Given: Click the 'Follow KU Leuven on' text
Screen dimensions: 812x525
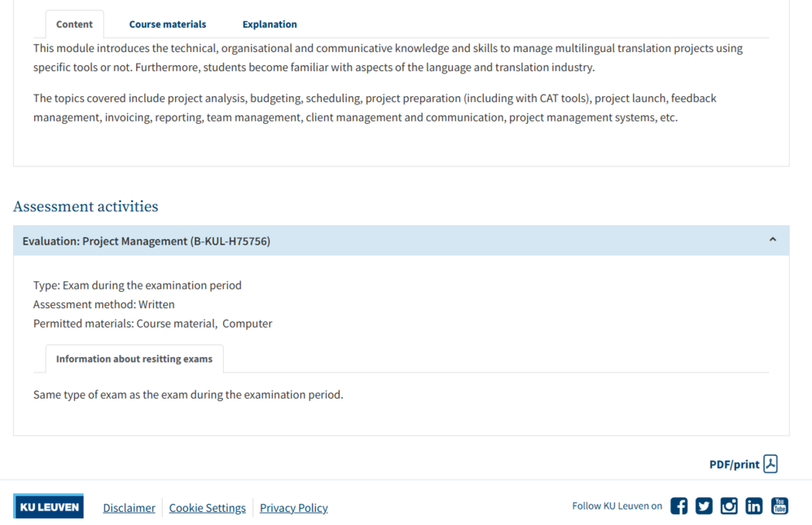Looking at the screenshot, I should [617, 506].
